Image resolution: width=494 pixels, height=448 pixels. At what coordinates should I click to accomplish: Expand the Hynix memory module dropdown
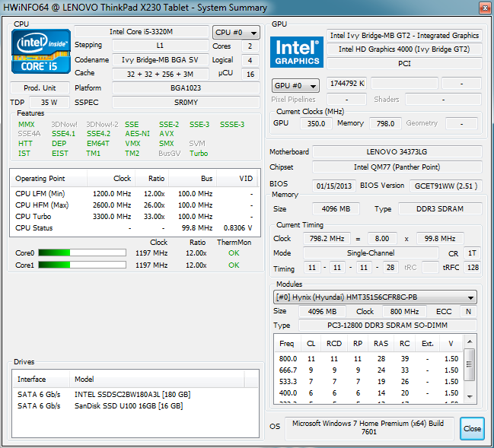(375, 297)
